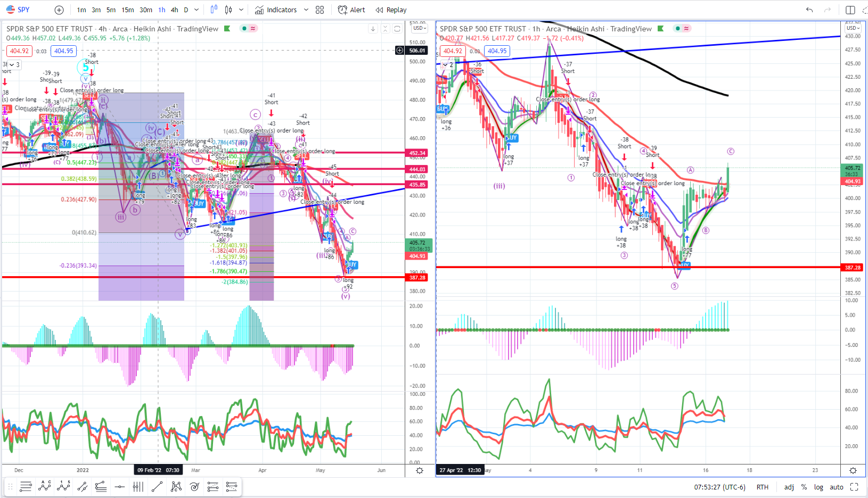Click the green flag on left chart
This screenshot has width=868, height=498.
[227, 28]
